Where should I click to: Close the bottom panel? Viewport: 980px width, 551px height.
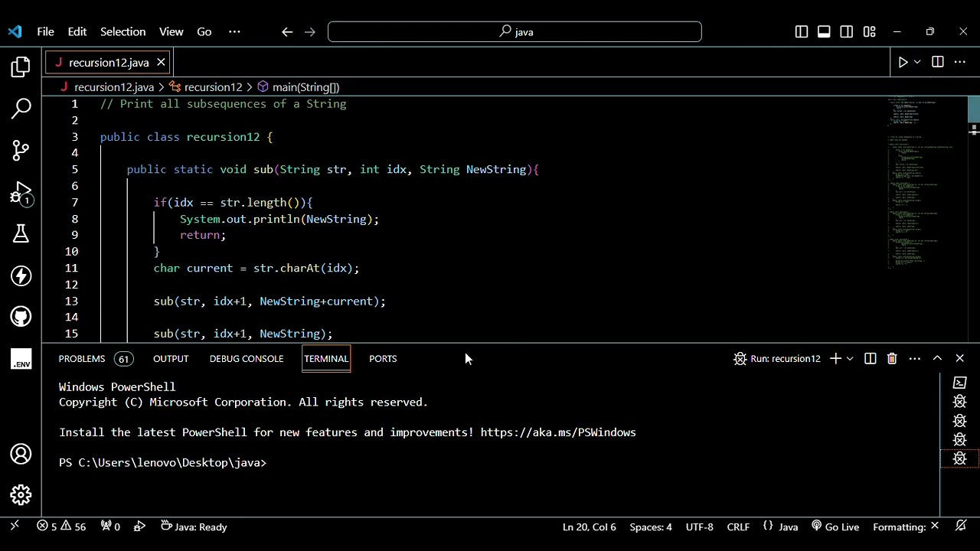(960, 358)
